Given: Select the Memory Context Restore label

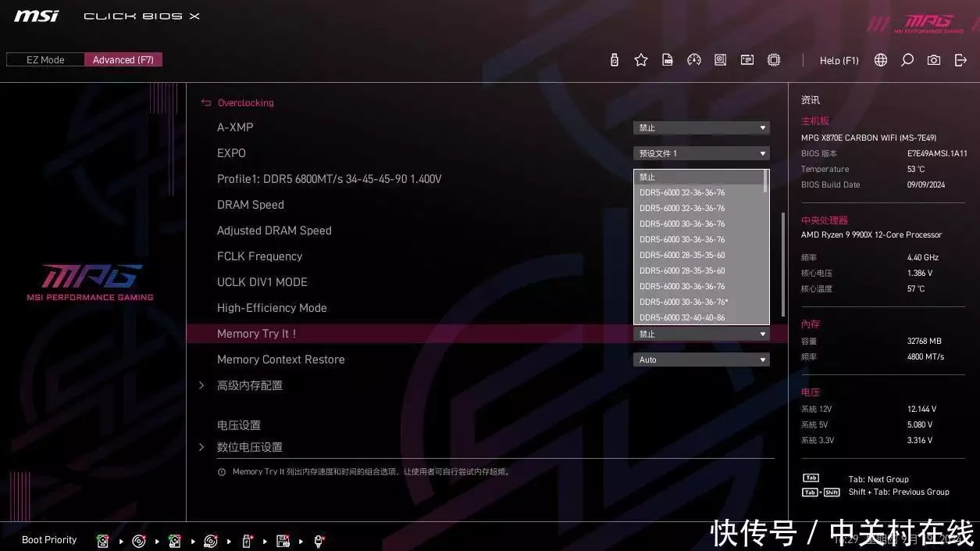Looking at the screenshot, I should pos(281,360).
